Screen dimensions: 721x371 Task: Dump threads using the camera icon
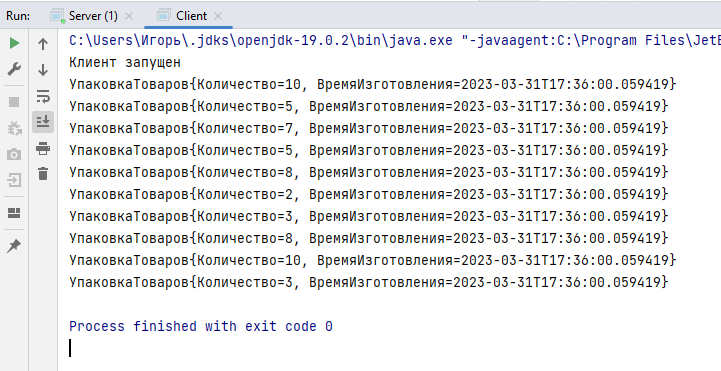coord(14,154)
